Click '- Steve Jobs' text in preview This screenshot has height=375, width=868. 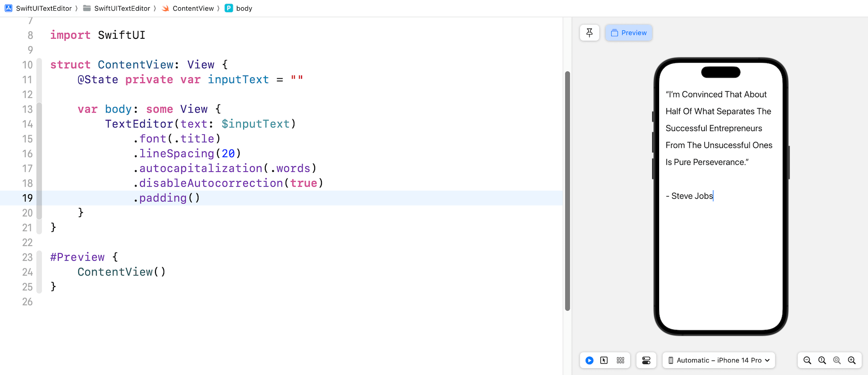tap(689, 196)
